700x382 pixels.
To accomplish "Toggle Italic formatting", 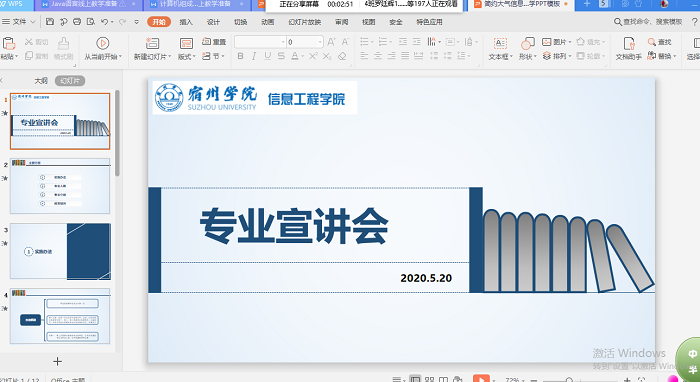I will point(254,56).
